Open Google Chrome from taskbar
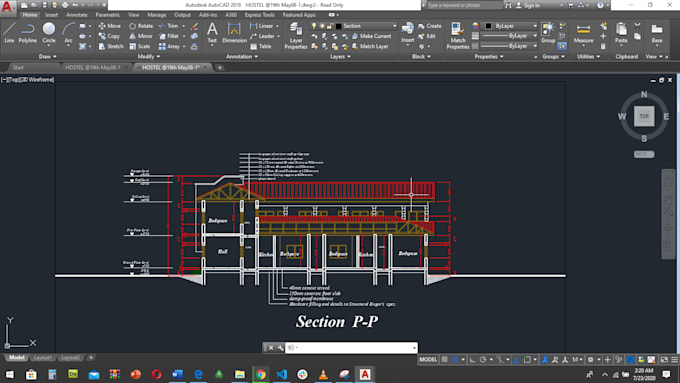Image resolution: width=680 pixels, height=383 pixels. click(261, 374)
